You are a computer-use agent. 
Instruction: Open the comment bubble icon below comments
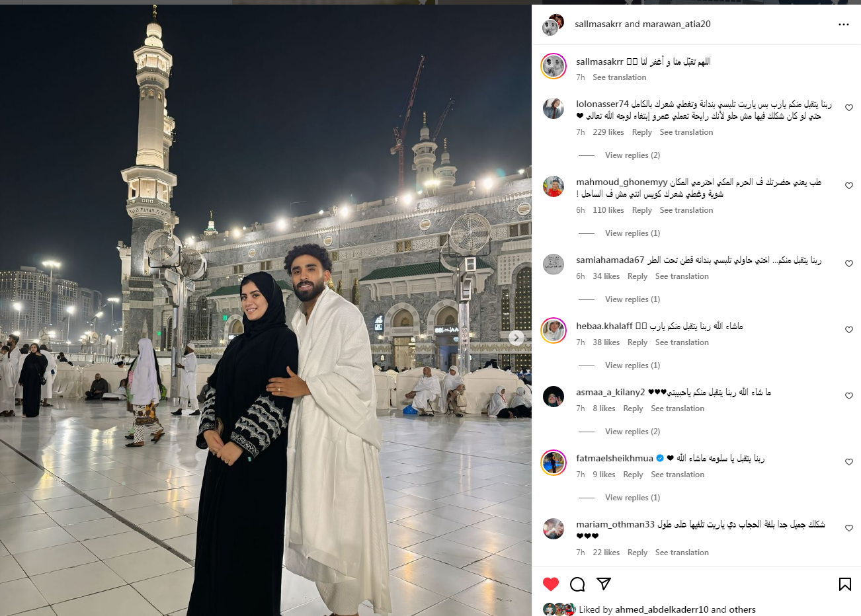pyautogui.click(x=577, y=584)
